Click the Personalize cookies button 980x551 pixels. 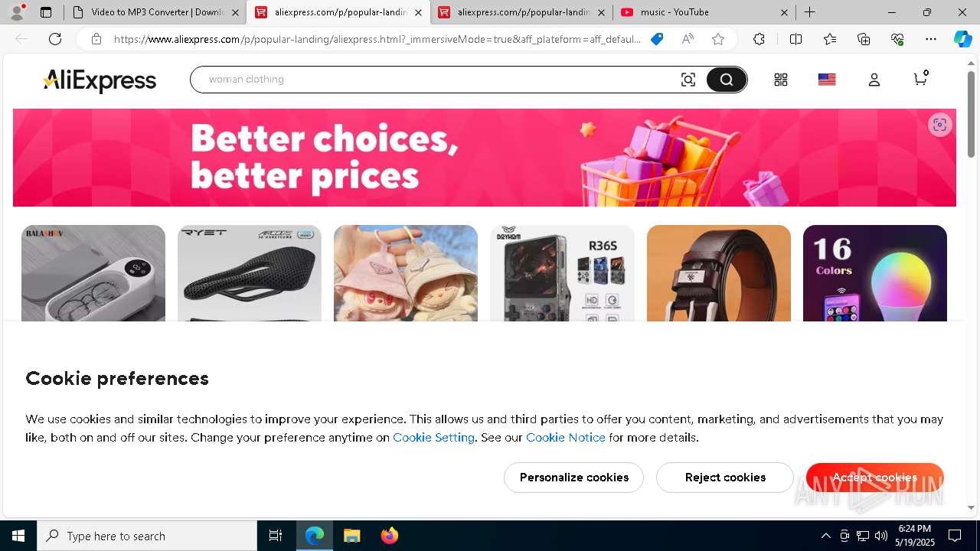[x=574, y=478]
